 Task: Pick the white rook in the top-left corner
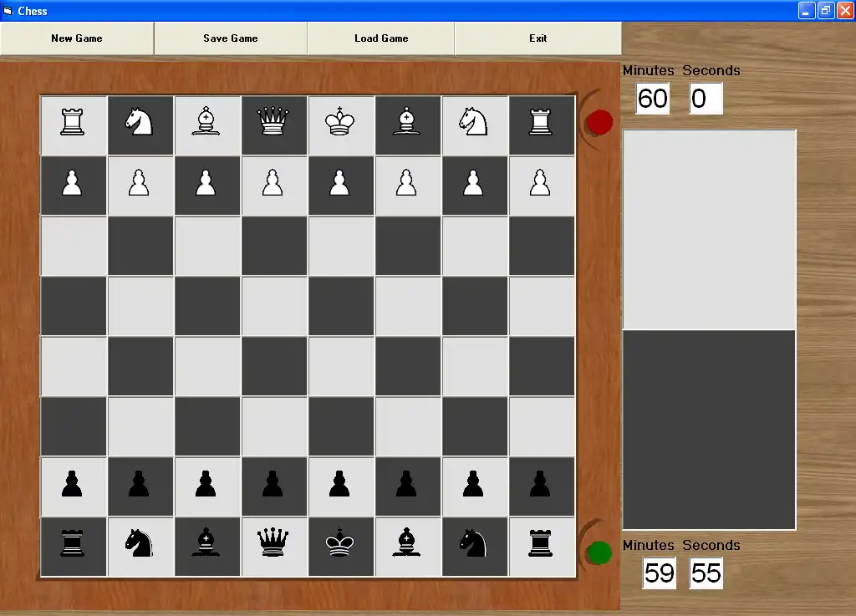(x=73, y=121)
